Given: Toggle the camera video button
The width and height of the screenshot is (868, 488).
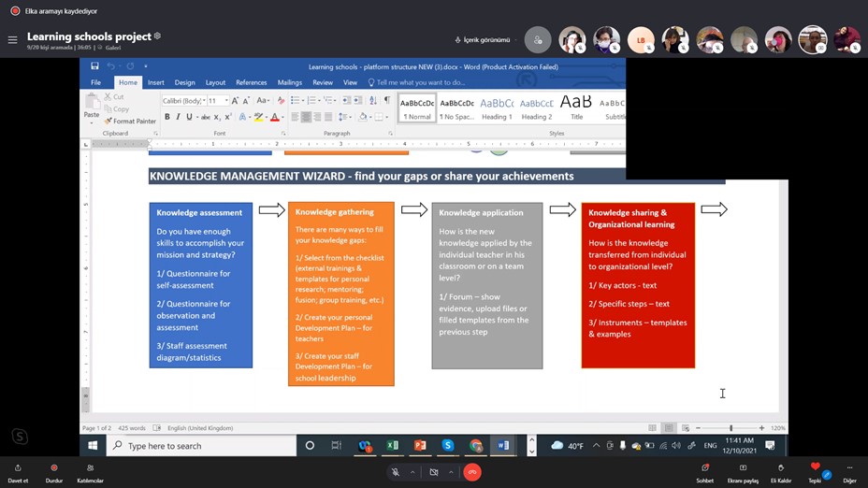Looking at the screenshot, I should [x=434, y=472].
